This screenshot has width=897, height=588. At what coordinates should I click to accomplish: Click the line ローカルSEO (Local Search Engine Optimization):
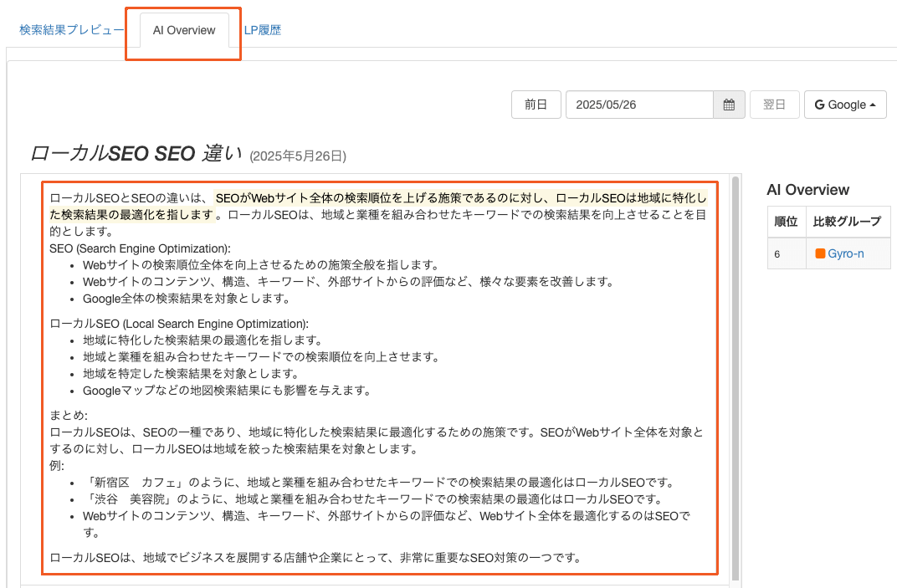[179, 323]
